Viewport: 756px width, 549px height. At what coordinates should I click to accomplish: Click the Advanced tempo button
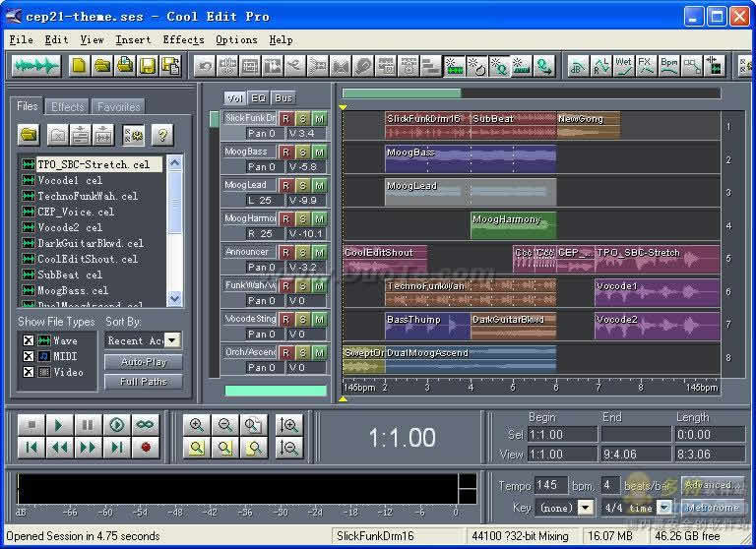[x=713, y=485]
